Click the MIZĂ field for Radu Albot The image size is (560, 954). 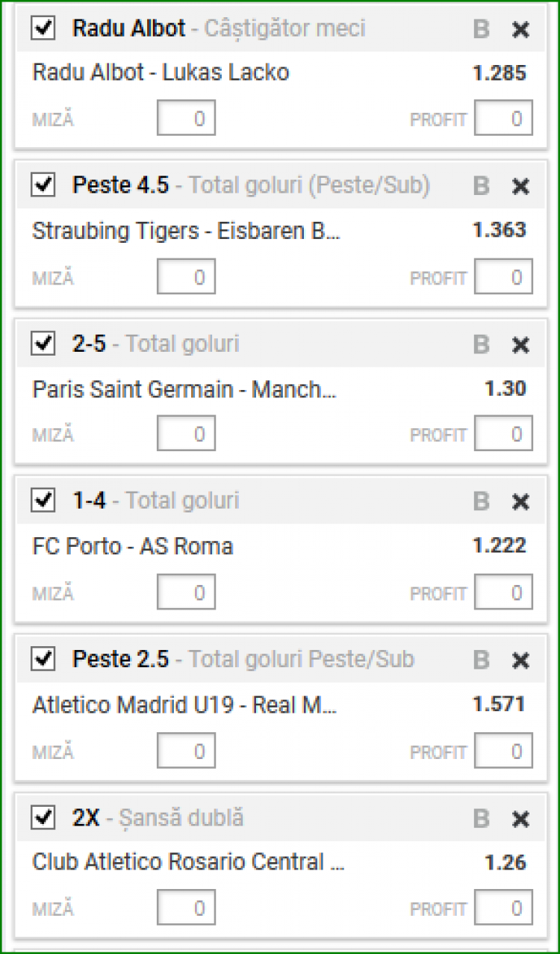pos(186,119)
